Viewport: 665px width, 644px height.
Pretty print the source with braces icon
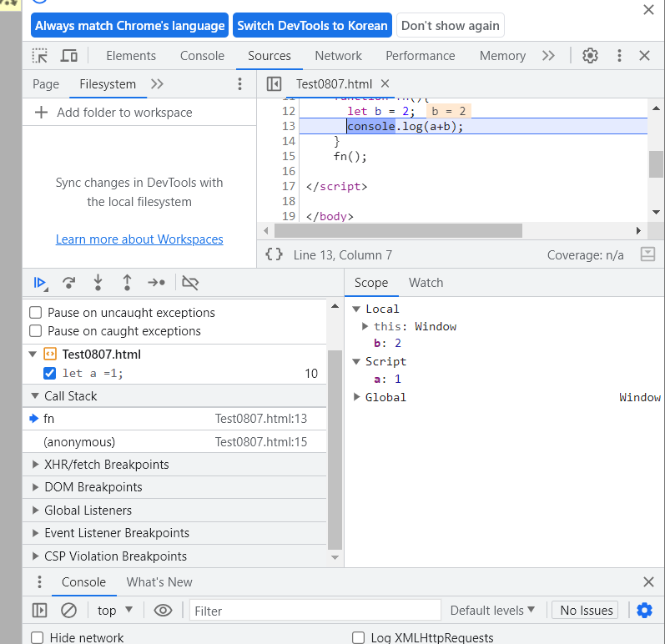coord(274,254)
